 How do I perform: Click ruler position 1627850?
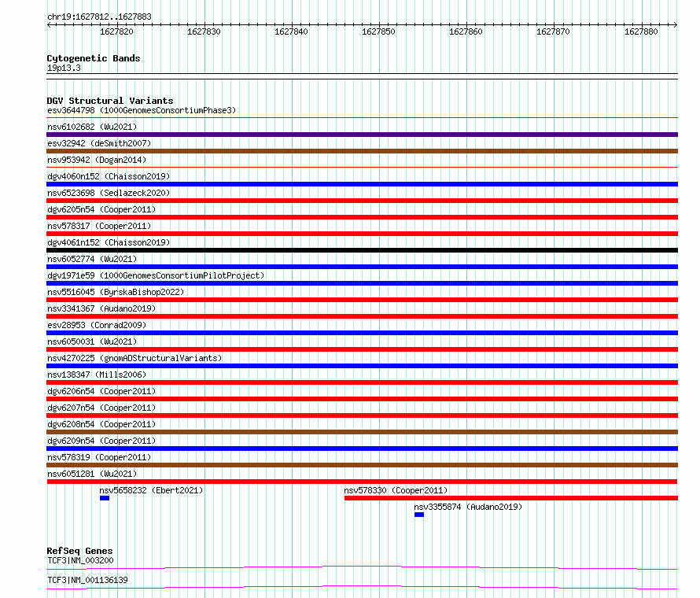(x=378, y=31)
